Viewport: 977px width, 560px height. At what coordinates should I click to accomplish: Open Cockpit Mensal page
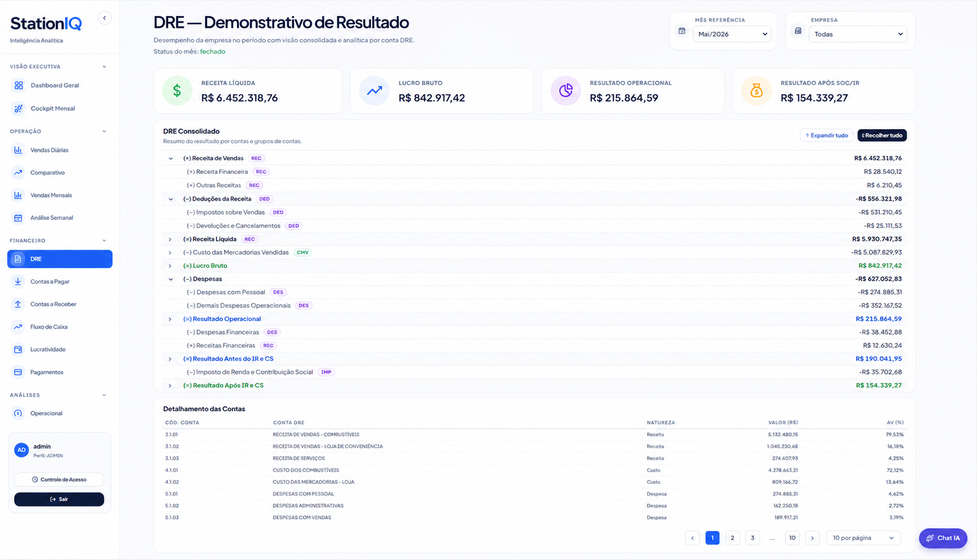[60, 108]
